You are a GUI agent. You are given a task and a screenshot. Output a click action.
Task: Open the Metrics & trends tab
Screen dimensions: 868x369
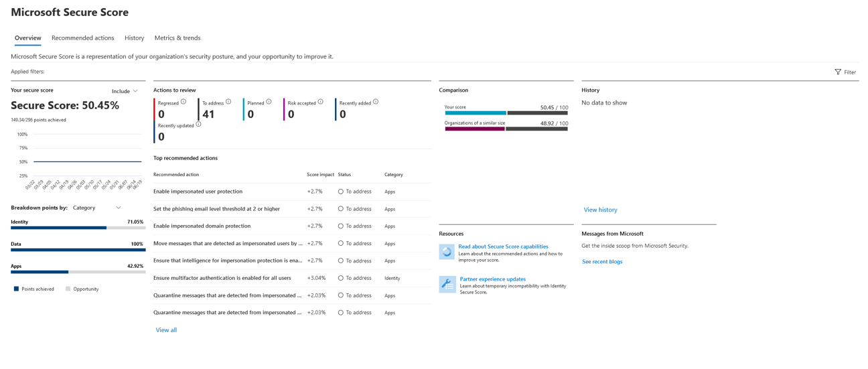coord(177,38)
